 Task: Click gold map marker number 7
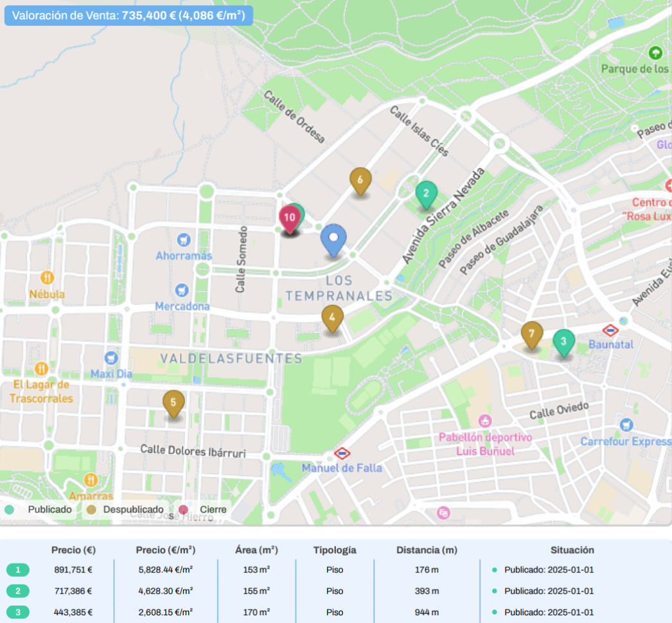tap(531, 334)
